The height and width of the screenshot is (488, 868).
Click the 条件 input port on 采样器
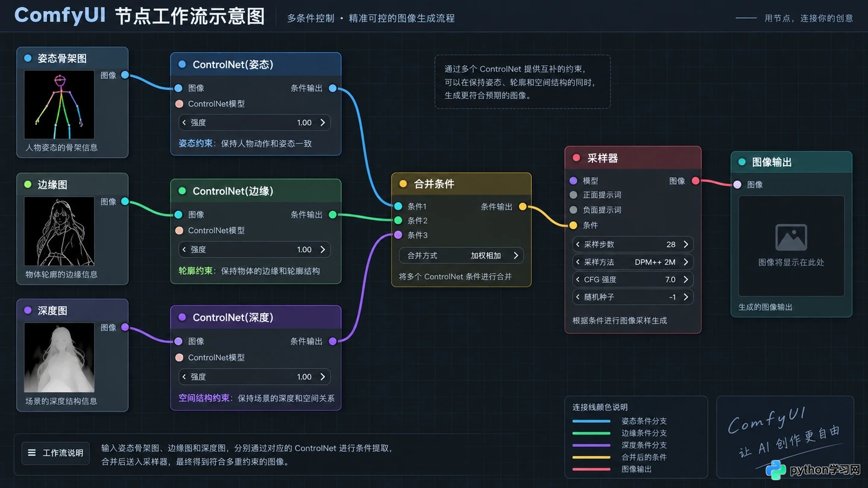573,225
